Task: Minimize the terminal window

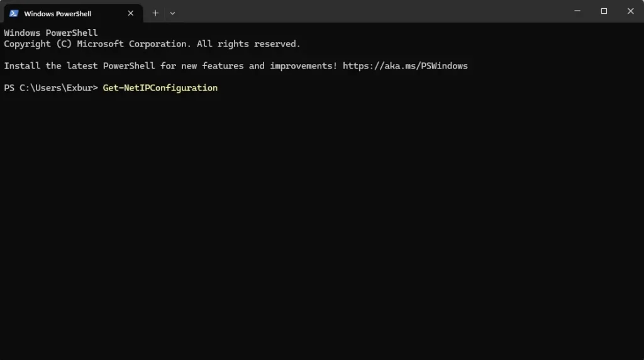Action: coord(577,11)
